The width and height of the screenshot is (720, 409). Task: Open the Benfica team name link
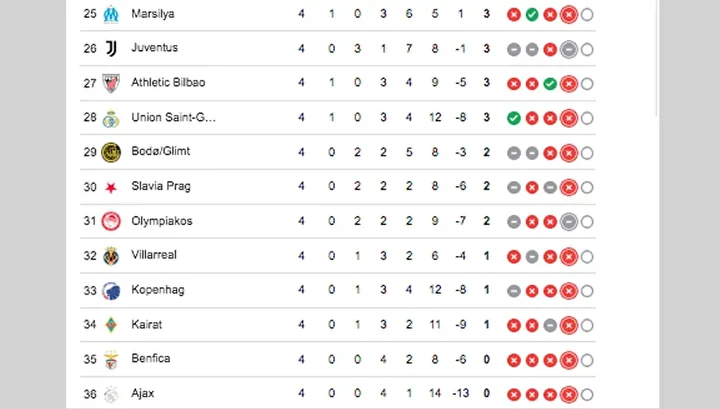[150, 359]
